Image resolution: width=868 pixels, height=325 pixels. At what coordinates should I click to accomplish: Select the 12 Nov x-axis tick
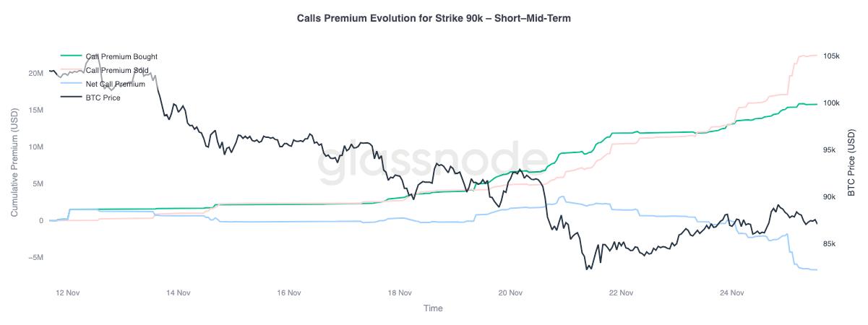click(67, 293)
